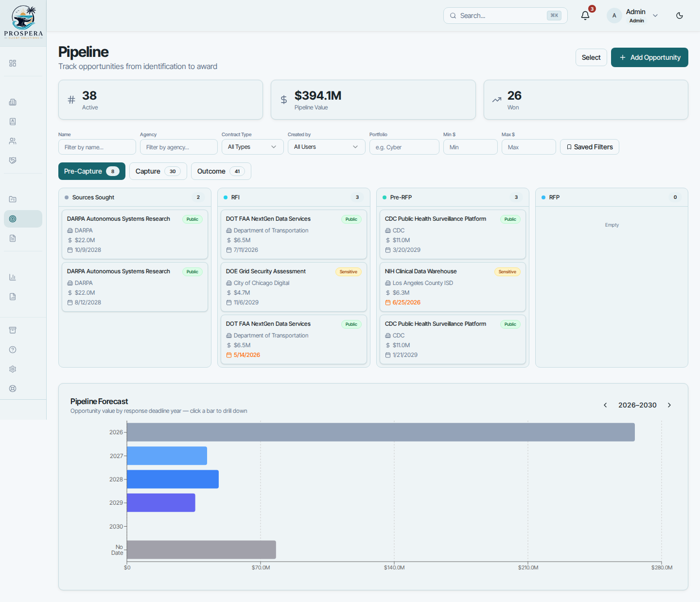
Task: Open CDC card dated 1/21/2029
Action: tap(453, 339)
